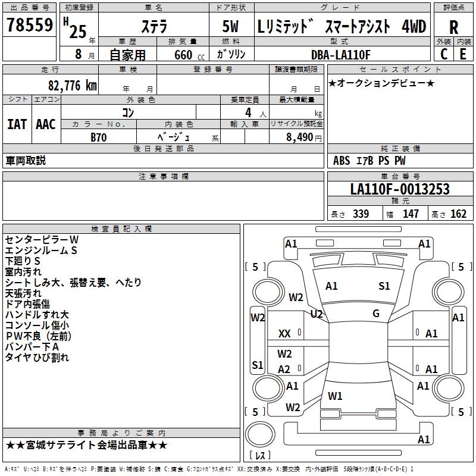The height and width of the screenshot is (476, 476).
Task: Select the sales point ★オークションデビュー★
Action: [x=381, y=83]
